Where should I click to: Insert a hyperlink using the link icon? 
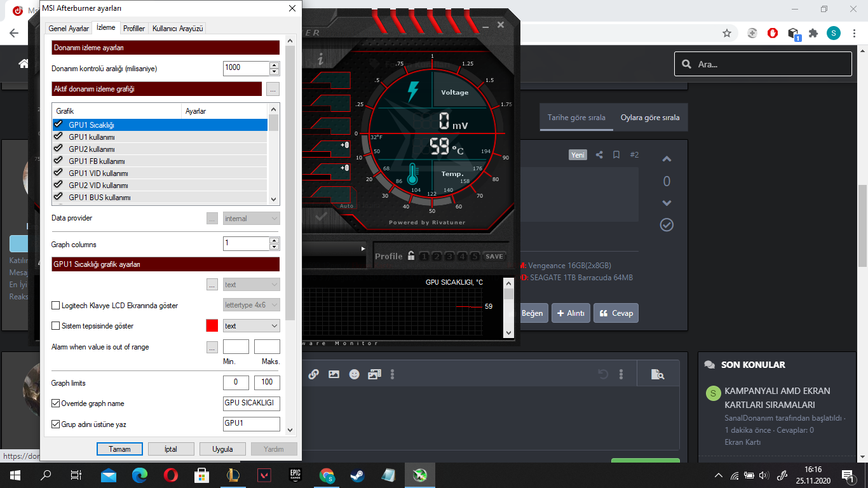tap(313, 374)
